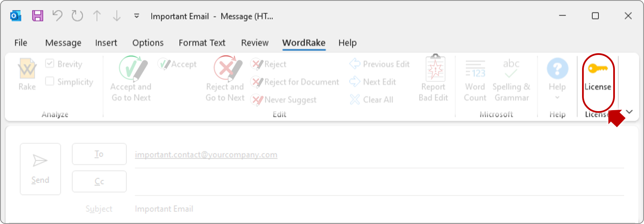The image size is (644, 224).
Task: Click Reject and Go to Next
Action: pyautogui.click(x=225, y=79)
